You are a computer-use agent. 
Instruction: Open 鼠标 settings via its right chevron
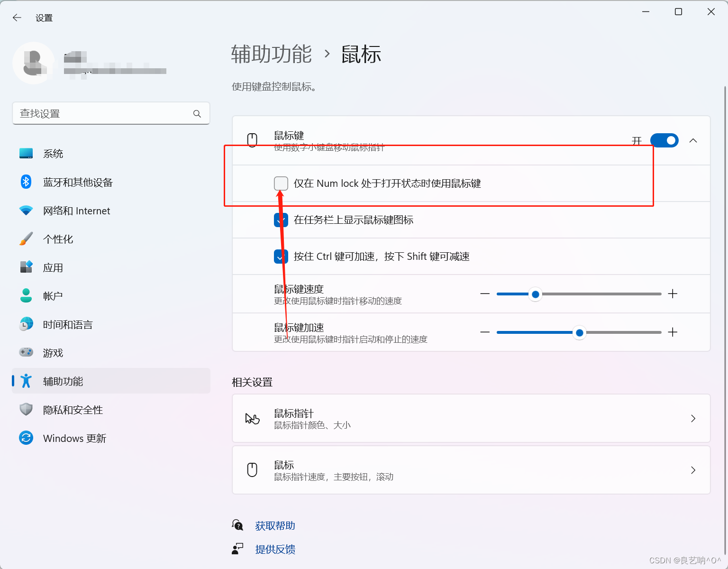[693, 470]
